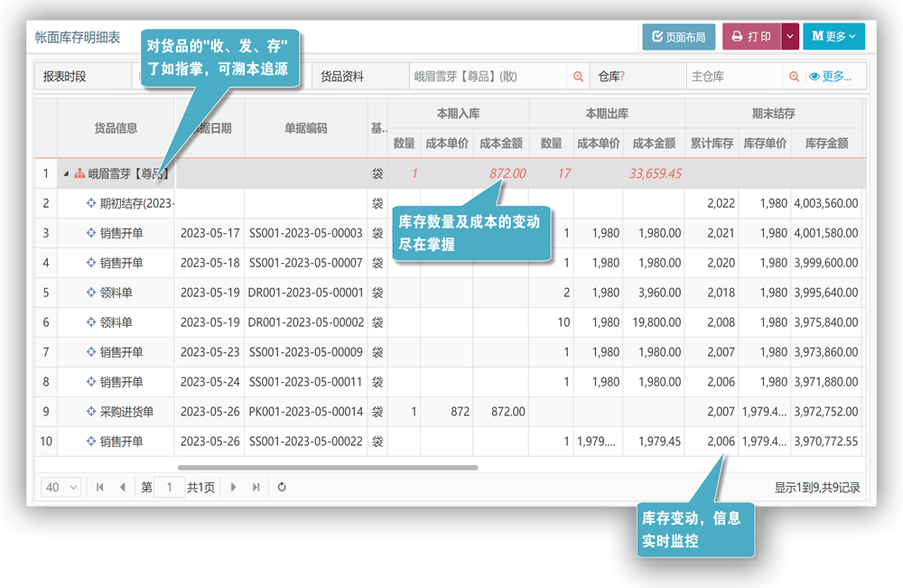The width and height of the screenshot is (903, 588).
Task: Click the icon of 销售开单 row SS001-2023-05-00007
Action: tap(91, 263)
